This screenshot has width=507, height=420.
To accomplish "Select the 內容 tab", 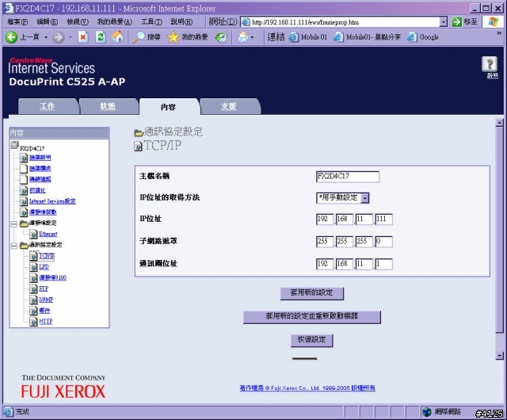I will [x=168, y=107].
